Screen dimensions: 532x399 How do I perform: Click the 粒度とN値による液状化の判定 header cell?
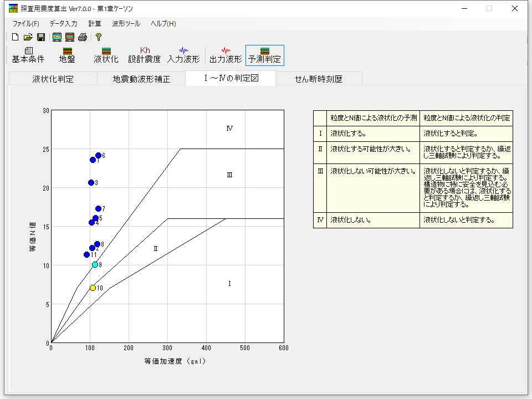[x=467, y=118]
